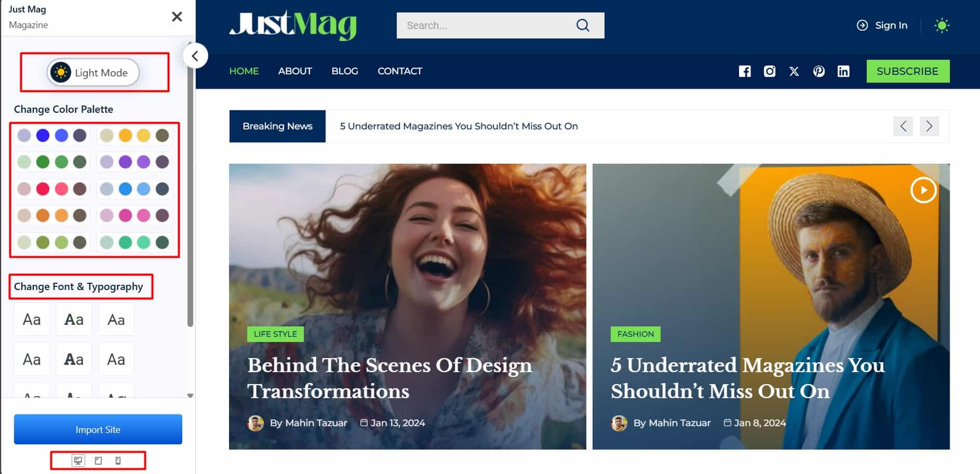
Task: Collapse the customizer sidebar with the chevron
Action: pos(195,56)
